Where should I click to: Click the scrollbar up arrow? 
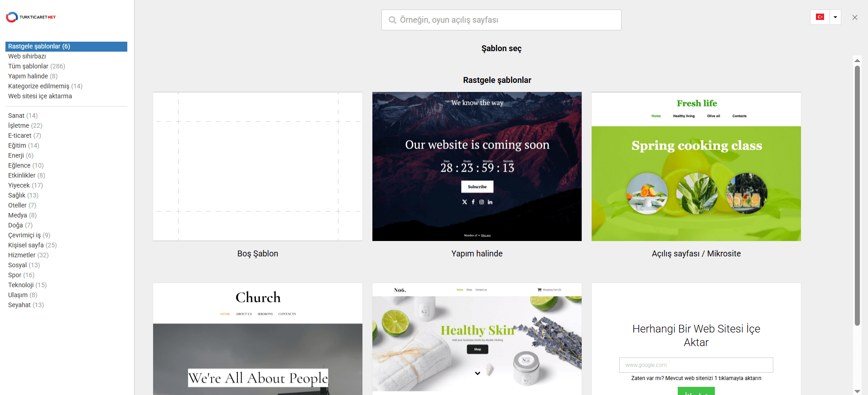pyautogui.click(x=857, y=60)
